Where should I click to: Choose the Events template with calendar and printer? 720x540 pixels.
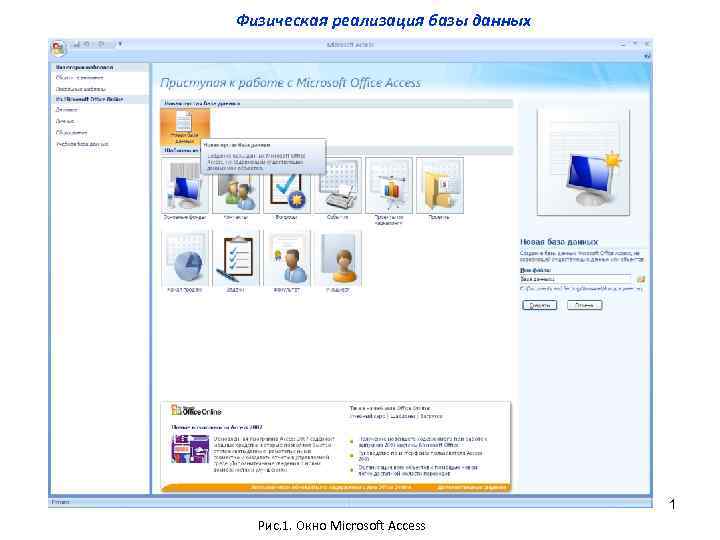338,190
